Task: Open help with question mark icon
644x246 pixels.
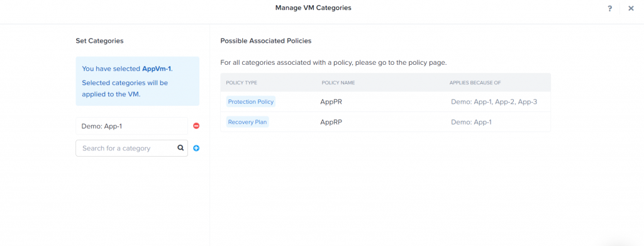Action: (x=610, y=8)
